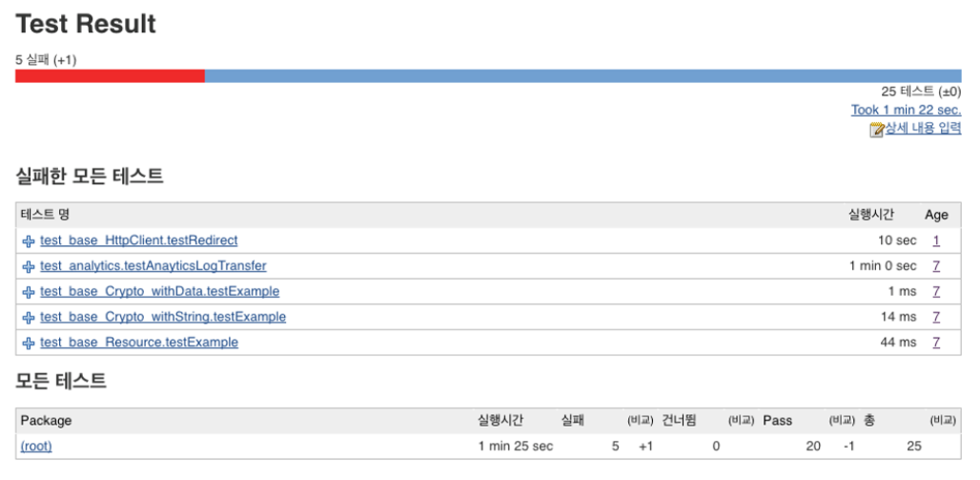
Task: Click the blue passed section of the result bar
Action: pyautogui.click(x=582, y=76)
